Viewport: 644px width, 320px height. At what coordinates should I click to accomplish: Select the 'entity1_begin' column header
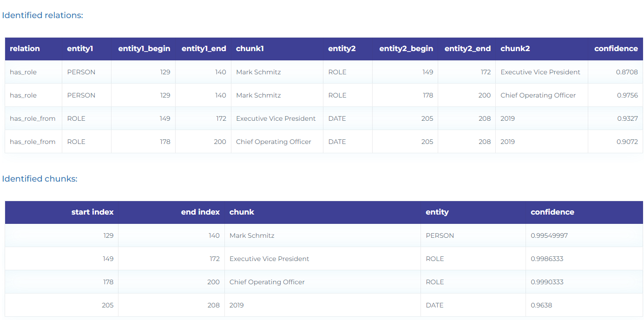(x=144, y=49)
